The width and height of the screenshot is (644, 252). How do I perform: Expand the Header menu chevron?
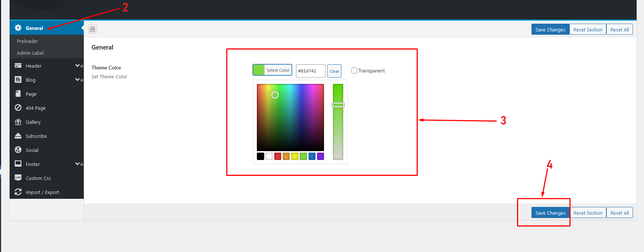78,66
